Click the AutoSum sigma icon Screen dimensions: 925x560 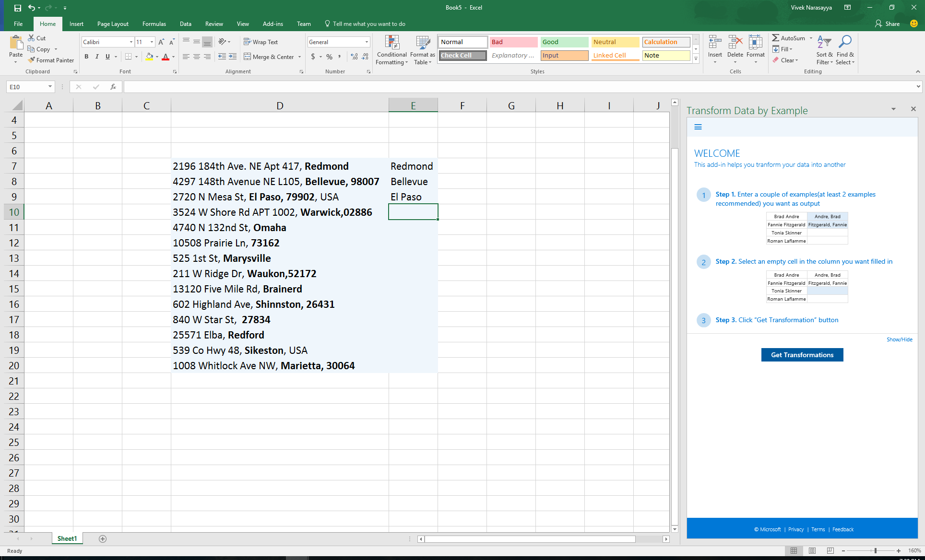775,38
